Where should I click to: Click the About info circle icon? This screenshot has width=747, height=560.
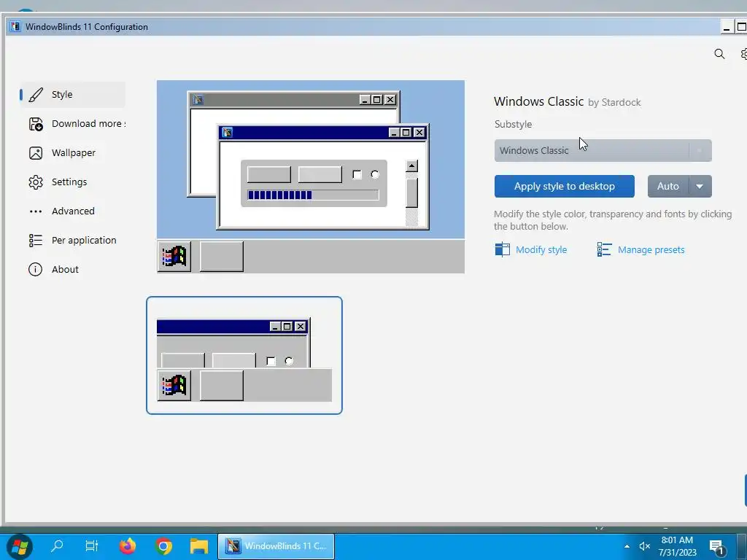(x=35, y=270)
